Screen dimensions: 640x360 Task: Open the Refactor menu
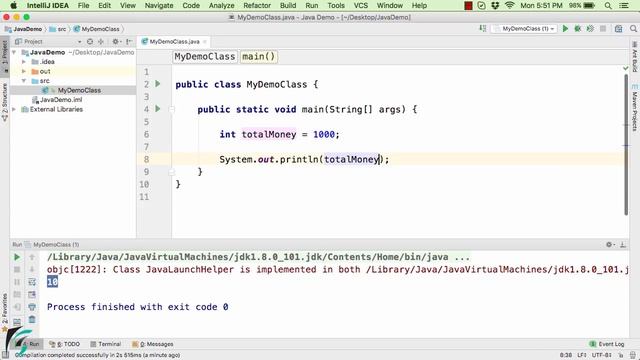257,5
